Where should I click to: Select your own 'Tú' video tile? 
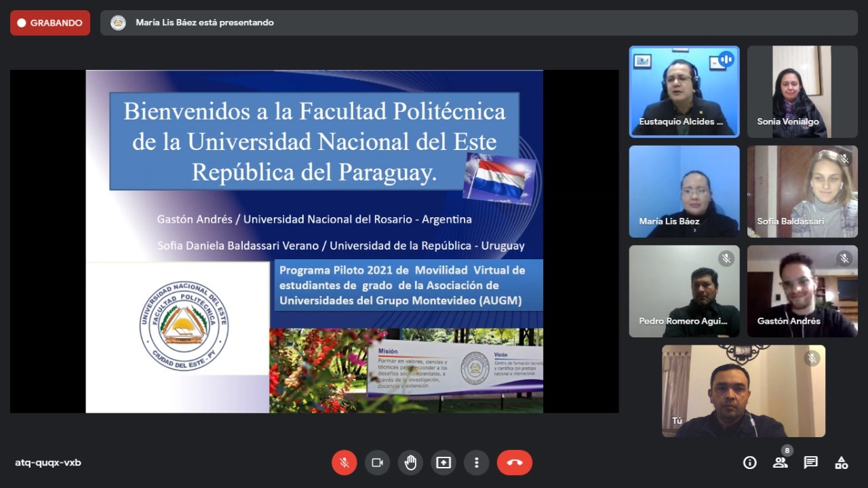pyautogui.click(x=744, y=391)
